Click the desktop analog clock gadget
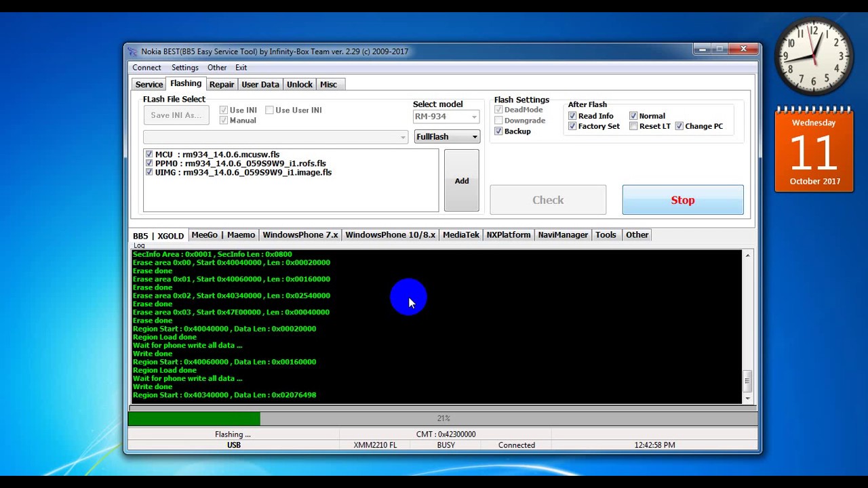The width and height of the screenshot is (868, 488). (814, 56)
